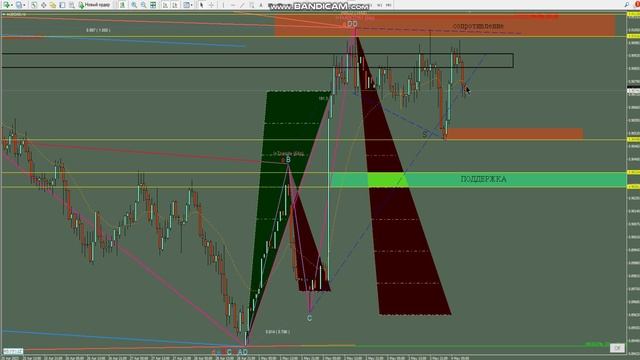Click the chart window title AUDCAD,H1
Screen dimensions: 640x360
coord(16,14)
